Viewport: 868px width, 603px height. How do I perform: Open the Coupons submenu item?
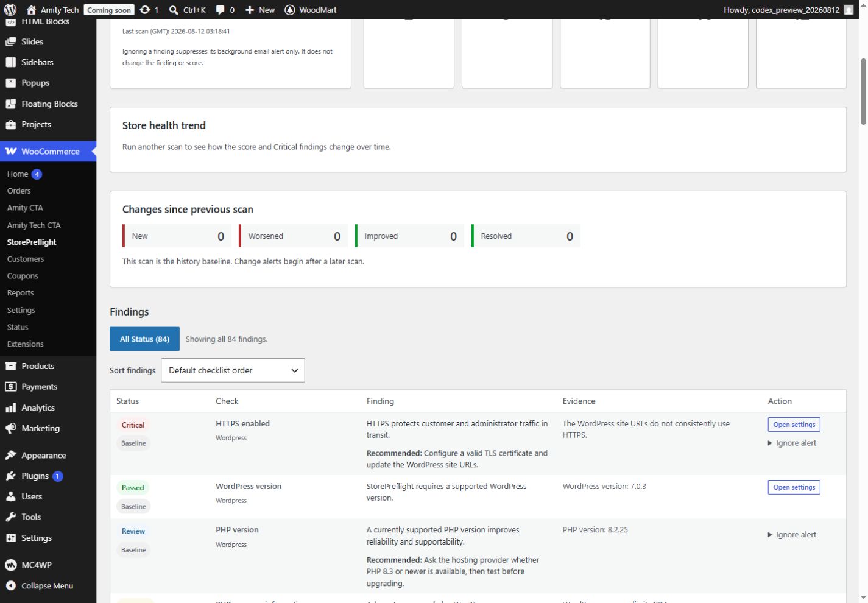tap(23, 276)
